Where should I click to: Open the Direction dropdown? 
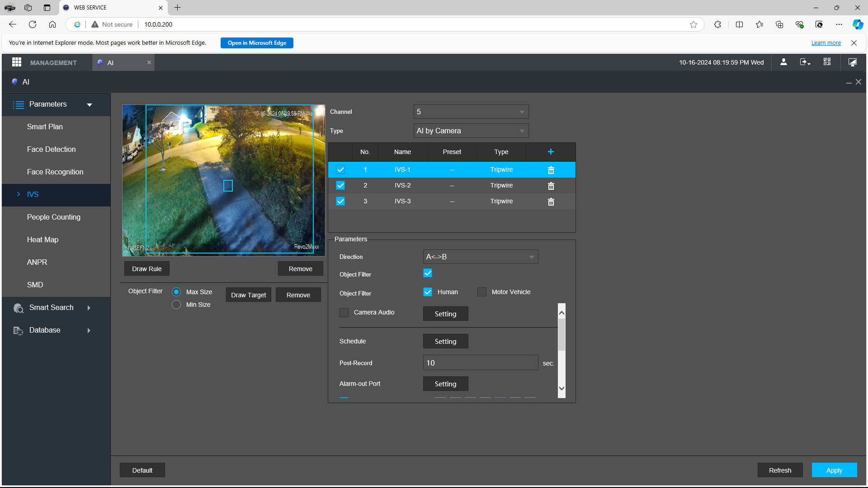[481, 257]
